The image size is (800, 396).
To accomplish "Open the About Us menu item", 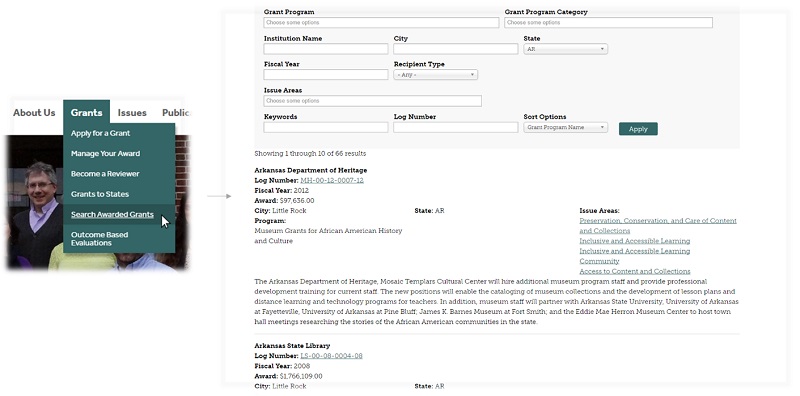I will click(x=34, y=113).
